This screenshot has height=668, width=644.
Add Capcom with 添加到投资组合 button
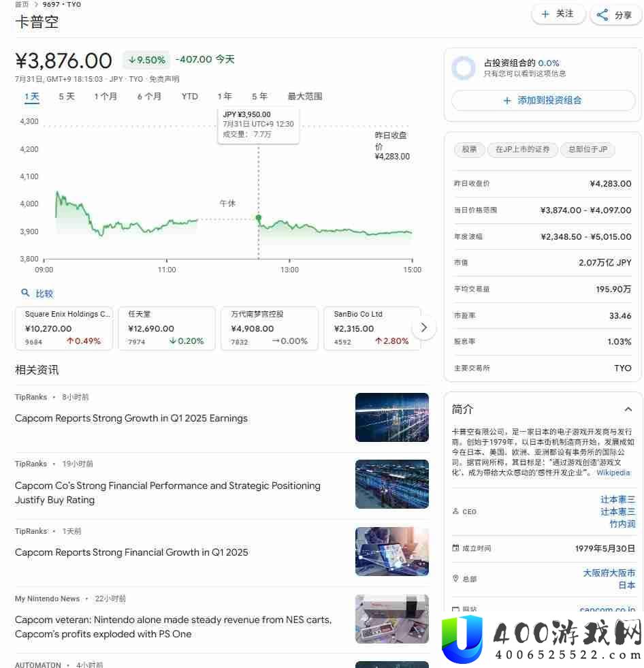[543, 101]
